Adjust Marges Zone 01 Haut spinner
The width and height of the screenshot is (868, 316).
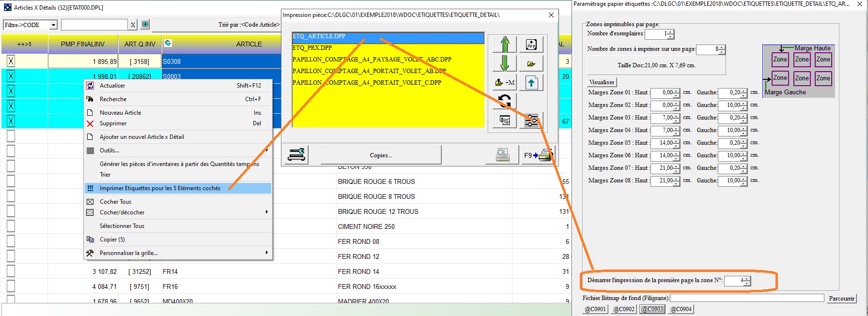click(676, 92)
